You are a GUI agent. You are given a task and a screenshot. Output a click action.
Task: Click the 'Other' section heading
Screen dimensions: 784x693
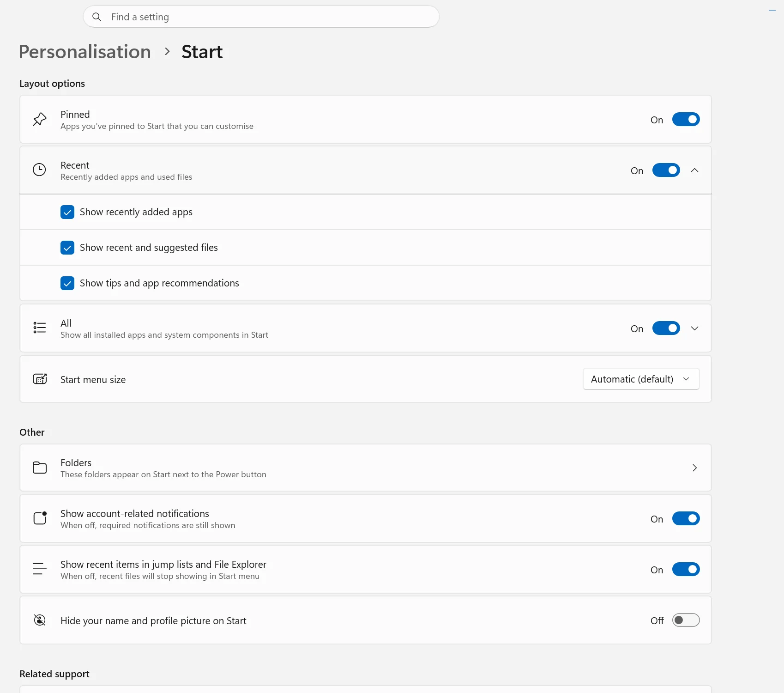[32, 432]
